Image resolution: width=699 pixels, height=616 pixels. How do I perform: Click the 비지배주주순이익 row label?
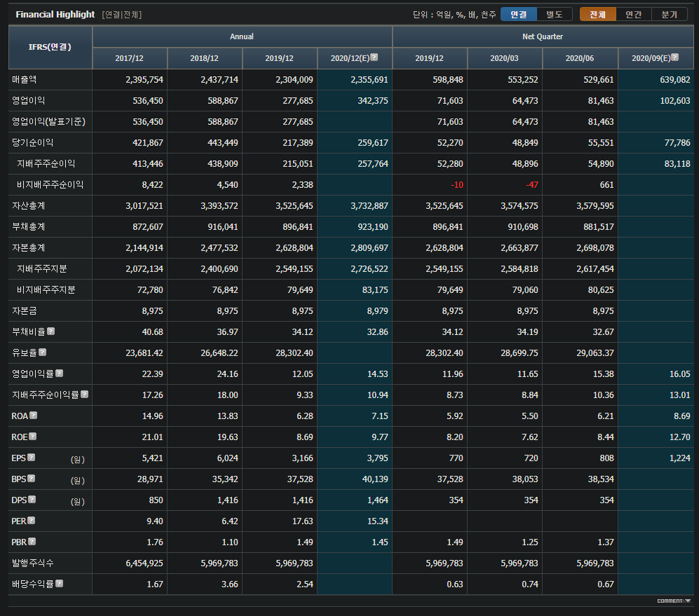(50, 184)
